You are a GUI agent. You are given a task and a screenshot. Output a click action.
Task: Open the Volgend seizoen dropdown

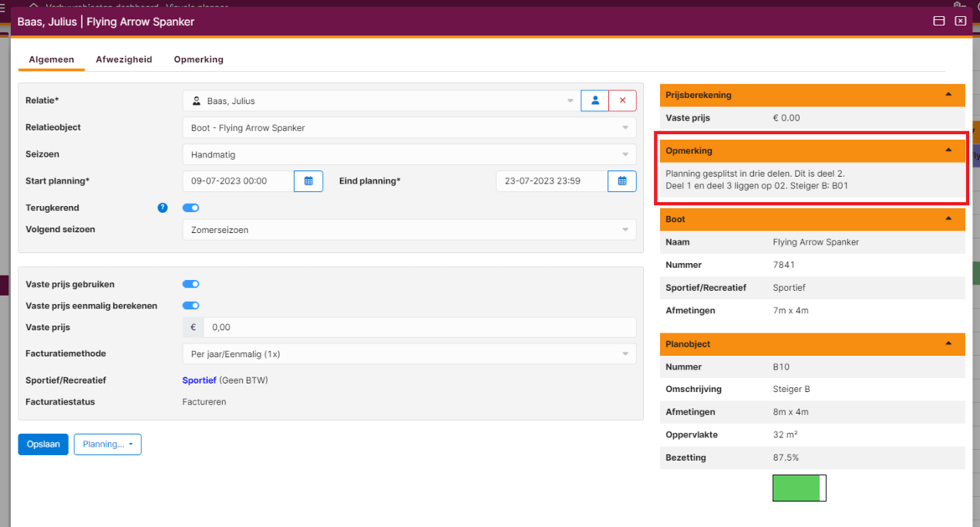pos(410,230)
